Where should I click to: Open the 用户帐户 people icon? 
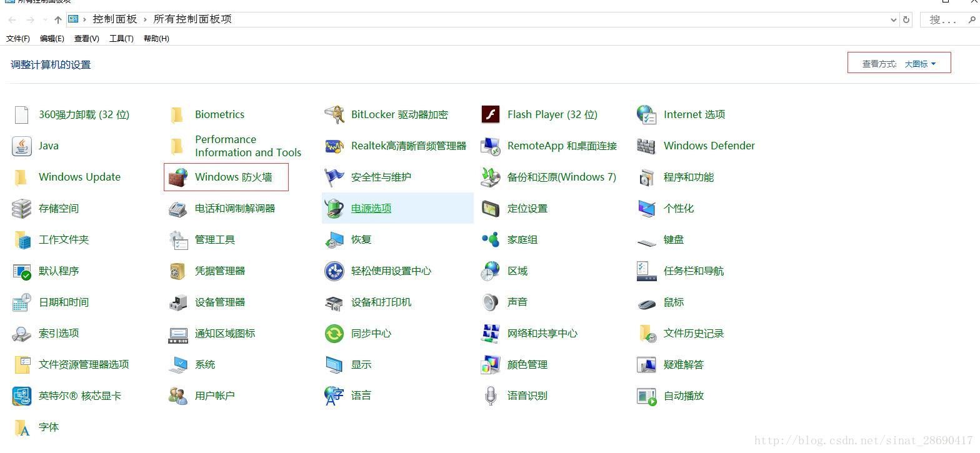pos(177,396)
